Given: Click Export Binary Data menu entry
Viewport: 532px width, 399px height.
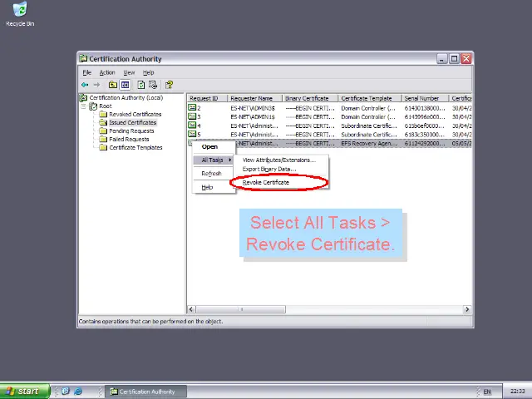Looking at the screenshot, I should tap(268, 169).
